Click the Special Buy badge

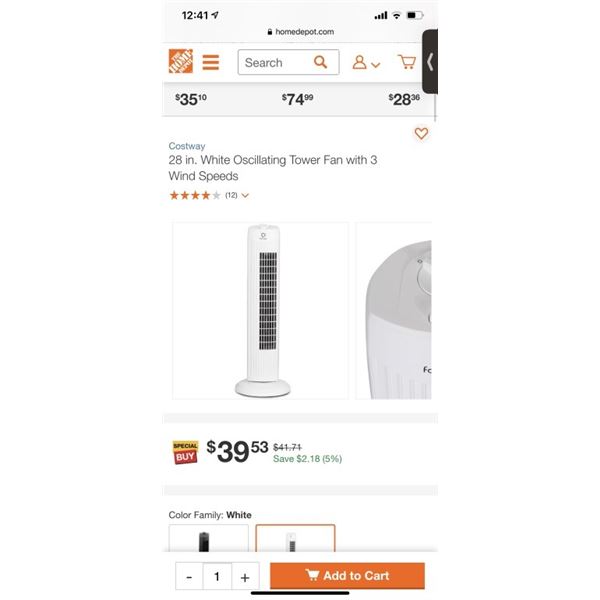pos(185,452)
